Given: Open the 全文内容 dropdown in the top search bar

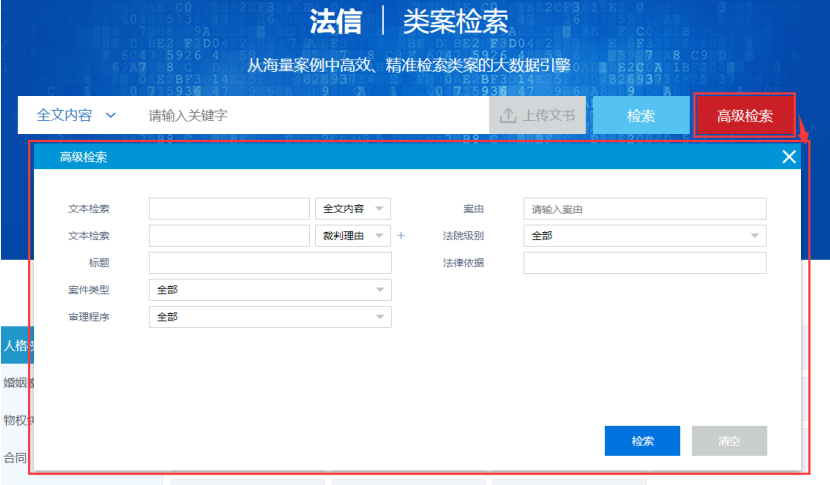Looking at the screenshot, I should (x=76, y=115).
